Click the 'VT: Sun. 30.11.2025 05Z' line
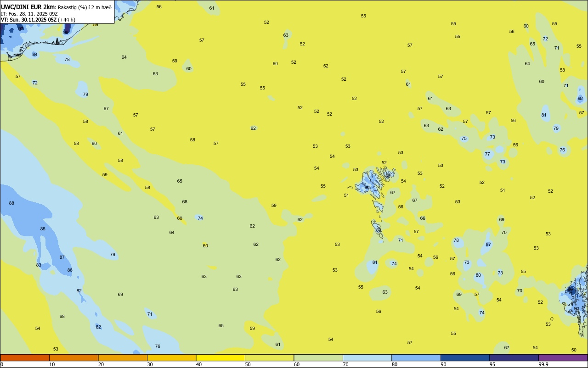The width and height of the screenshot is (588, 368). 28,20
